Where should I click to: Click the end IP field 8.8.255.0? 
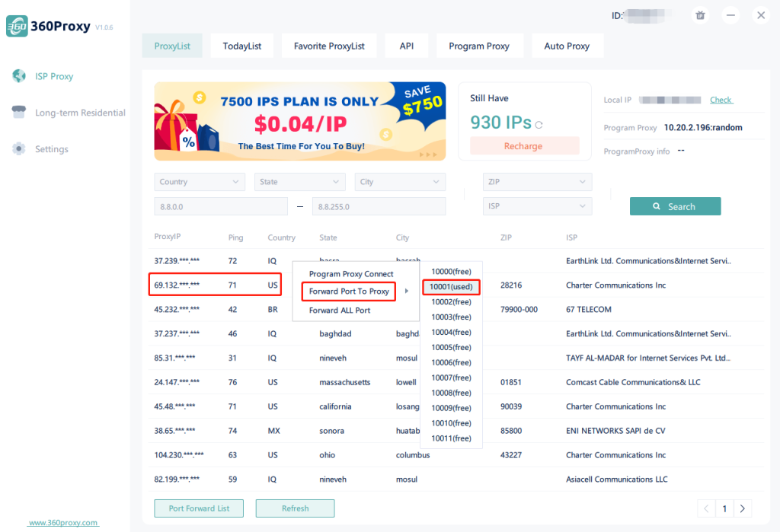379,206
